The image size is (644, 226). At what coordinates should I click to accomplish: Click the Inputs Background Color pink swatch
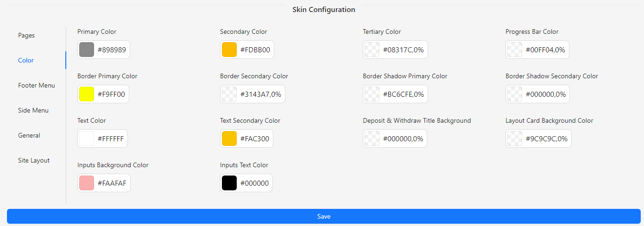[x=87, y=183]
